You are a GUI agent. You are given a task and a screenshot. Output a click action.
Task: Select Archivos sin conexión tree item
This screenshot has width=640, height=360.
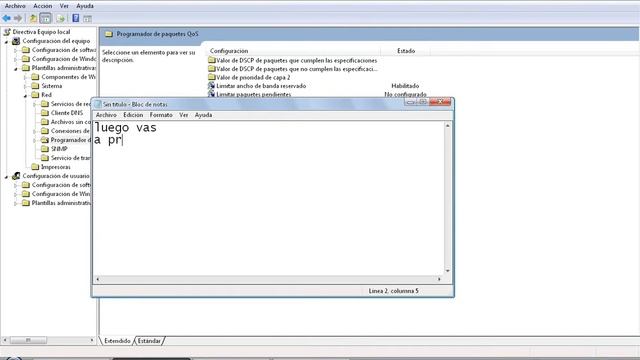[71, 122]
